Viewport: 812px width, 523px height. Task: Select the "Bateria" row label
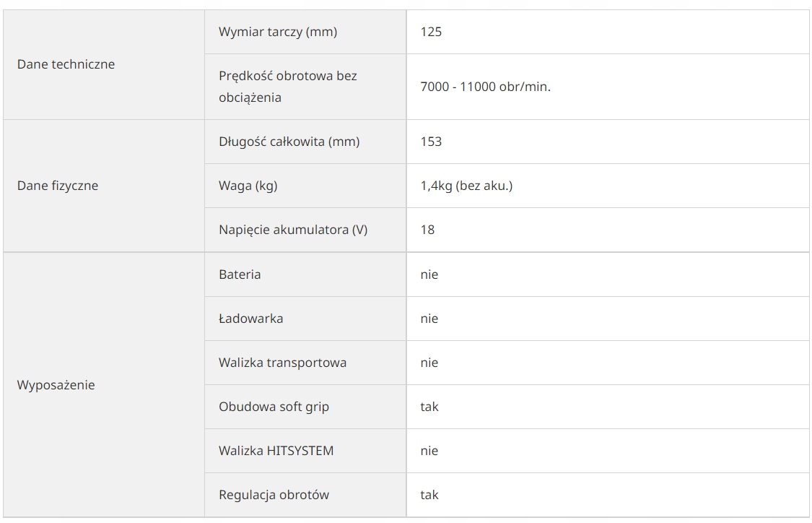pos(240,275)
